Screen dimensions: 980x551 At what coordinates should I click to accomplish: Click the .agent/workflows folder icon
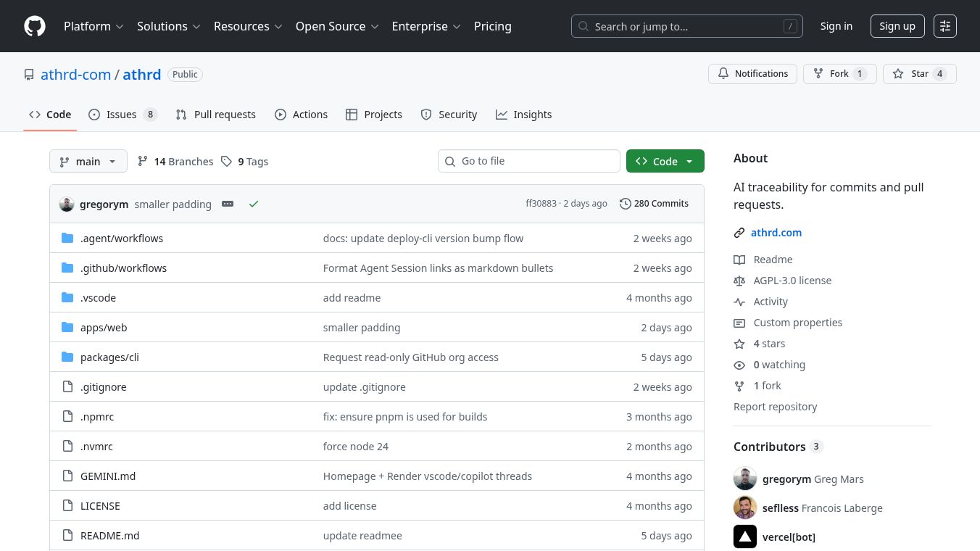(67, 239)
